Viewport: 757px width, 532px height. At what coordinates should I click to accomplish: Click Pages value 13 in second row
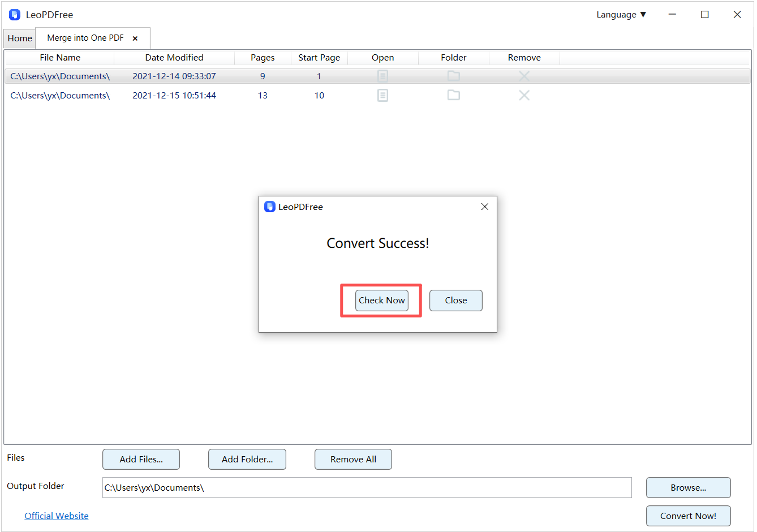pos(263,95)
